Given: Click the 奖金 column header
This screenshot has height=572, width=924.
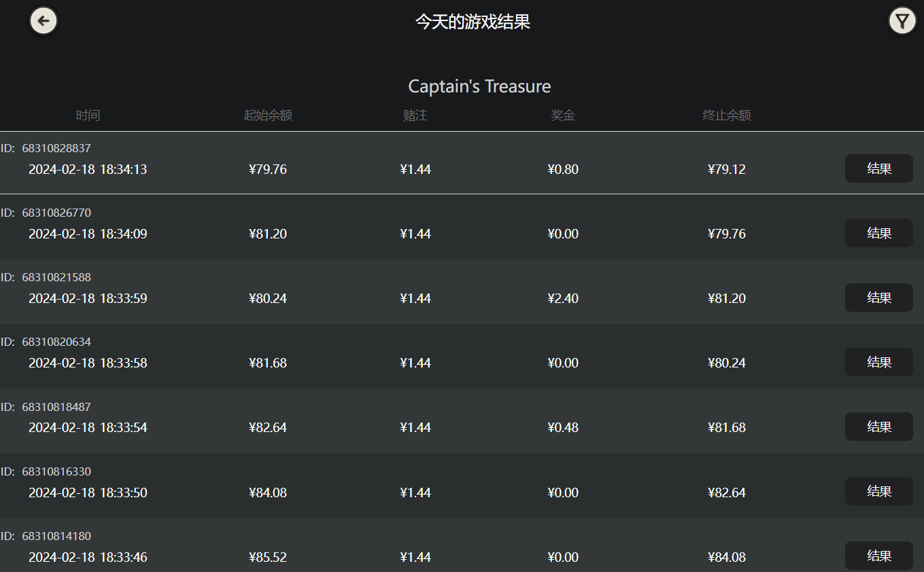Looking at the screenshot, I should coord(563,115).
